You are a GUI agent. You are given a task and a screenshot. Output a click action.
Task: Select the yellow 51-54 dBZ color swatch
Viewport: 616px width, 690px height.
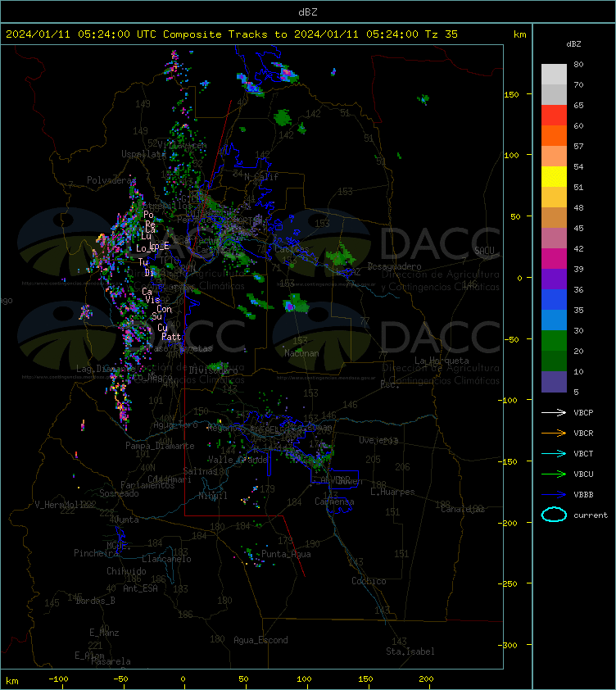554,177
